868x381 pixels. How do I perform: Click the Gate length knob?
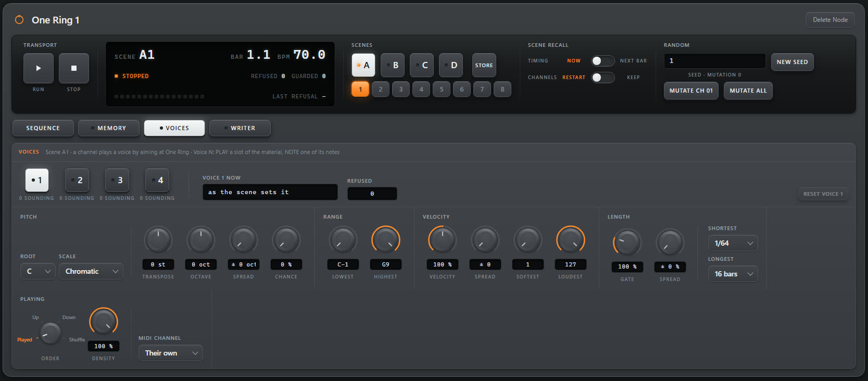[627, 243]
